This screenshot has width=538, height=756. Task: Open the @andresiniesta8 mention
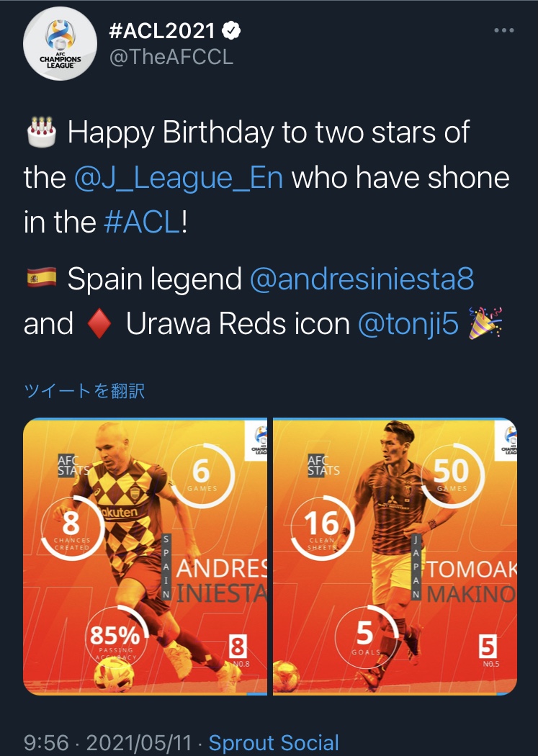pos(362,279)
